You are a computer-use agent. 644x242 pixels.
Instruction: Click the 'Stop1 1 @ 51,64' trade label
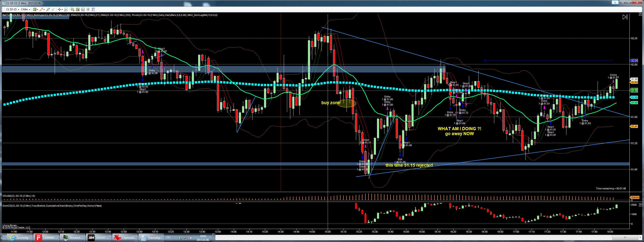(460, 122)
